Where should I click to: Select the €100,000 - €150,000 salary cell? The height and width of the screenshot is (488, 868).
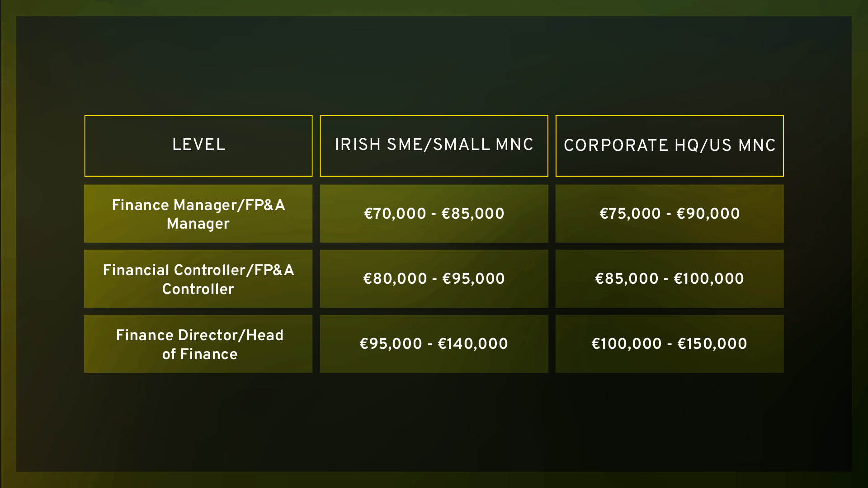pos(670,344)
